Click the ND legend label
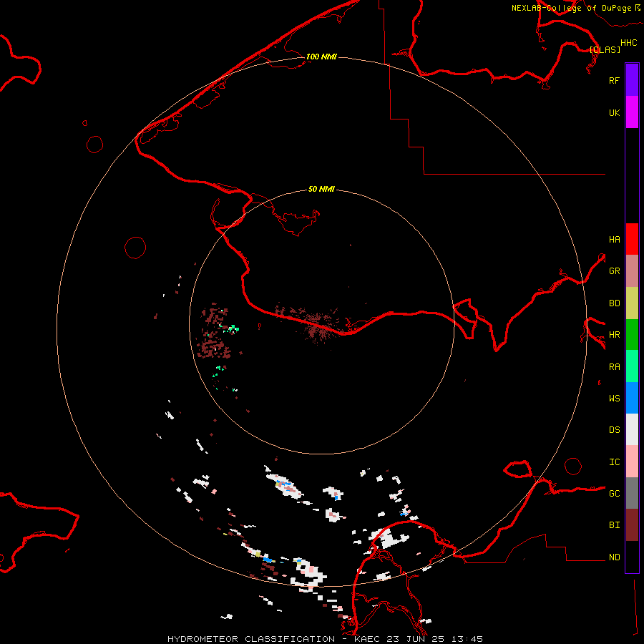644x644 pixels. pyautogui.click(x=614, y=557)
